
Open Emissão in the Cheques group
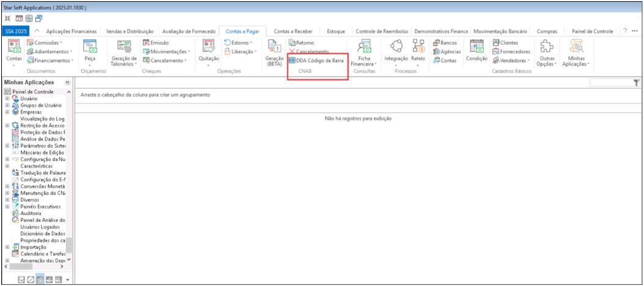[159, 43]
